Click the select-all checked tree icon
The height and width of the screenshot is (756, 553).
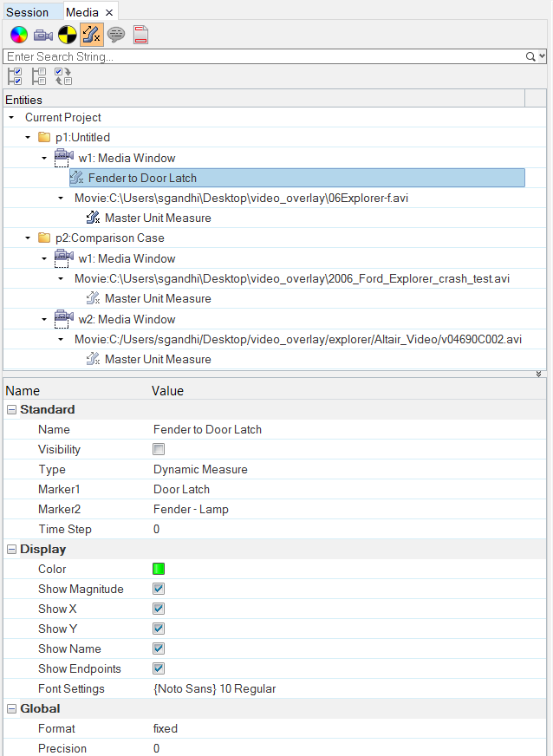(x=15, y=76)
